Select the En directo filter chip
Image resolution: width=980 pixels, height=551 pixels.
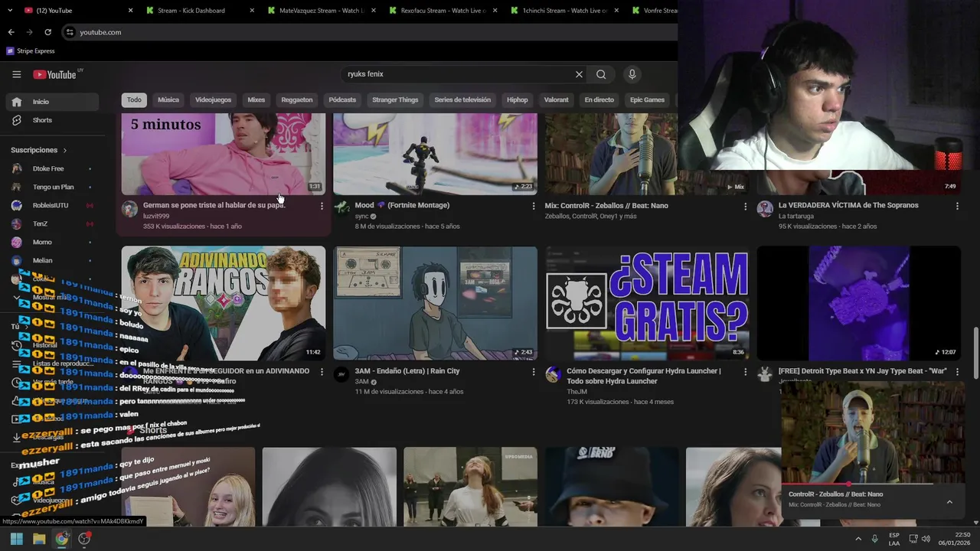pos(599,100)
